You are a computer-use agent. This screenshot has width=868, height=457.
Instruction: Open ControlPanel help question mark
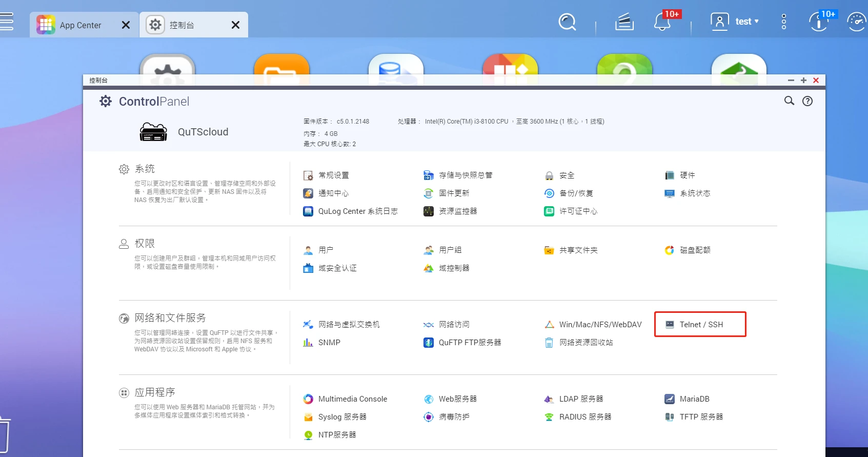click(808, 101)
